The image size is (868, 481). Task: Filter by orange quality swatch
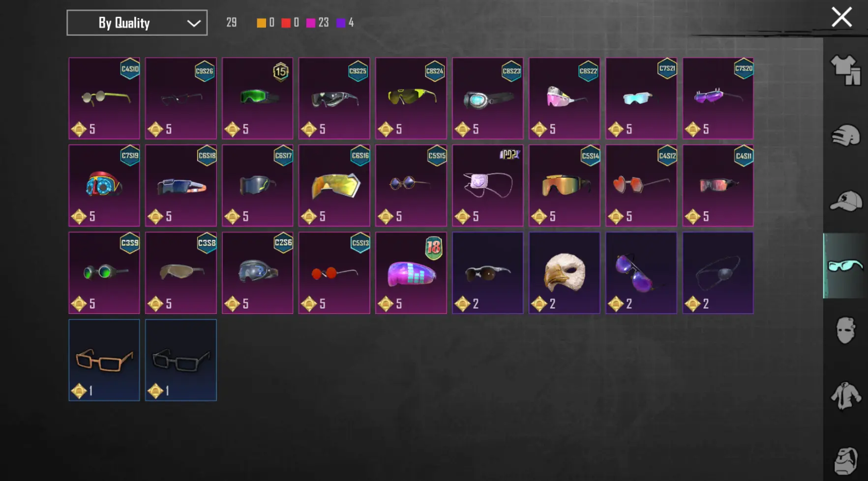pos(261,23)
